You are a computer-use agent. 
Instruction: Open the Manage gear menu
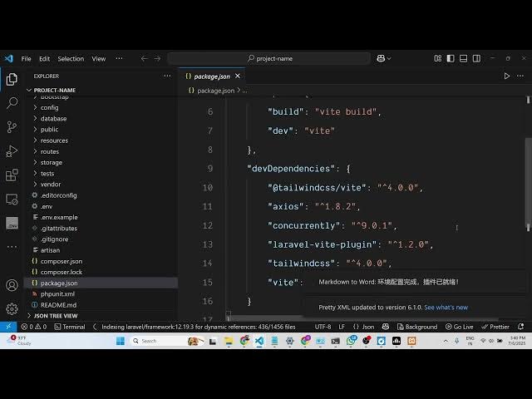12,308
